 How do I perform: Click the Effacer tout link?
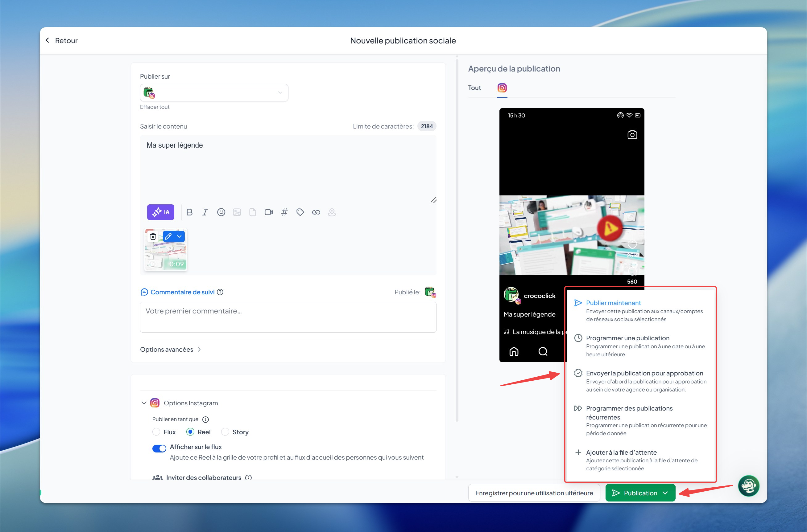(155, 107)
